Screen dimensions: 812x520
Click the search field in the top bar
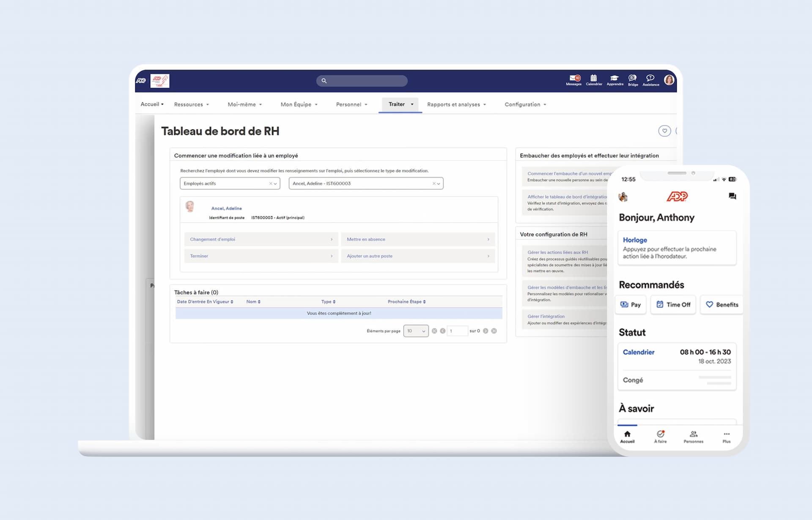[x=362, y=81]
